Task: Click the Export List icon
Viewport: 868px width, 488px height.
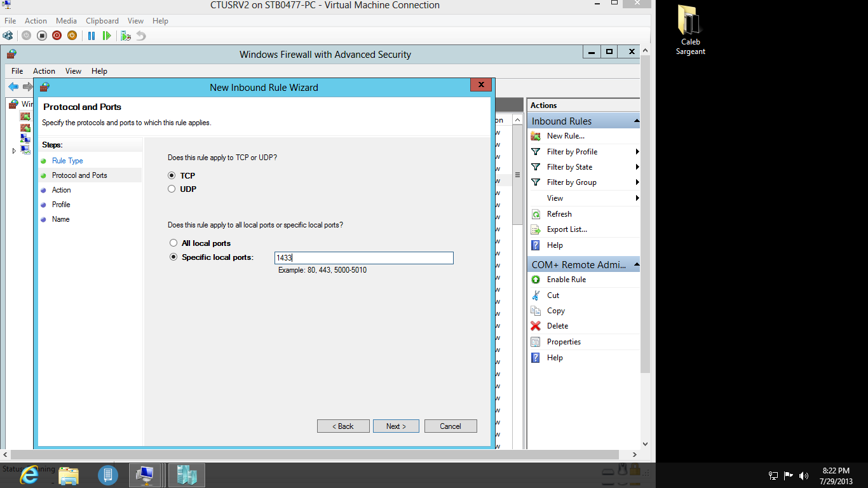Action: tap(536, 229)
